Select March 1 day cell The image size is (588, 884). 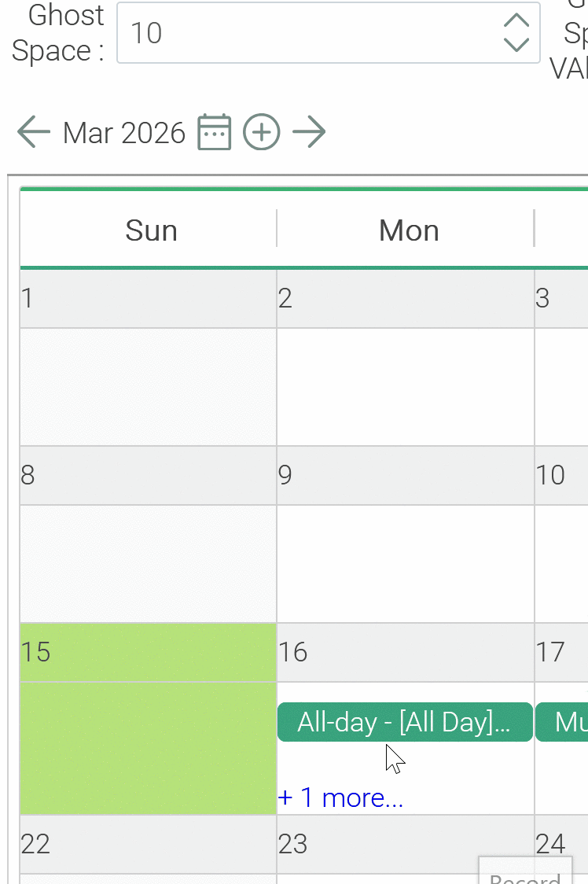pyautogui.click(x=148, y=385)
